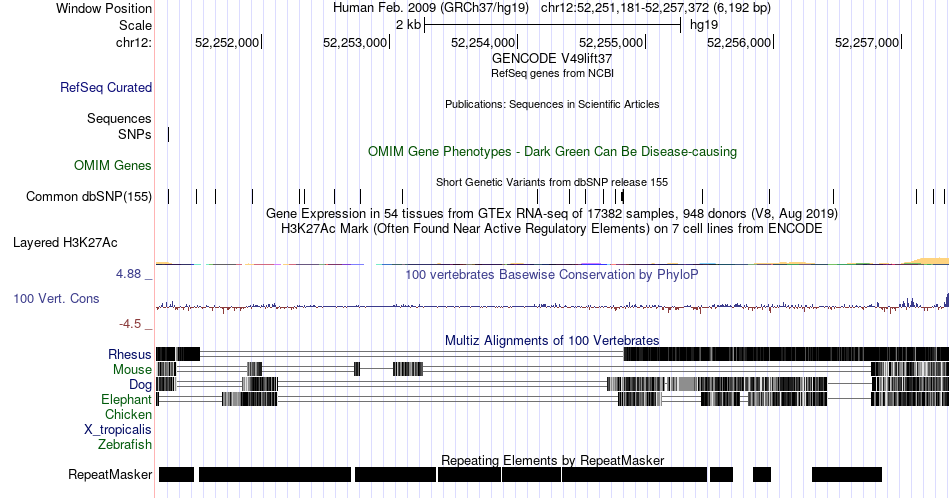Click the 52,252,000 ruler position
The image size is (950, 498).
[x=227, y=42]
